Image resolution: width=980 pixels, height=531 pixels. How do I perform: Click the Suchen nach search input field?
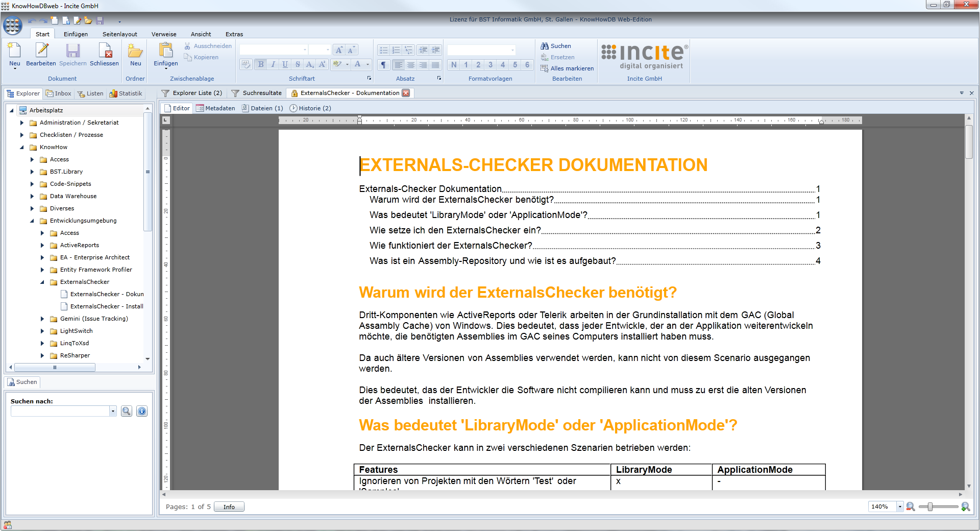(x=60, y=411)
